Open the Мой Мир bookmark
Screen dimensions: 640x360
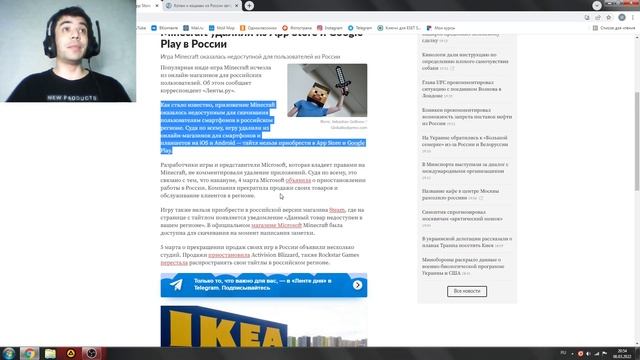coord(222,28)
